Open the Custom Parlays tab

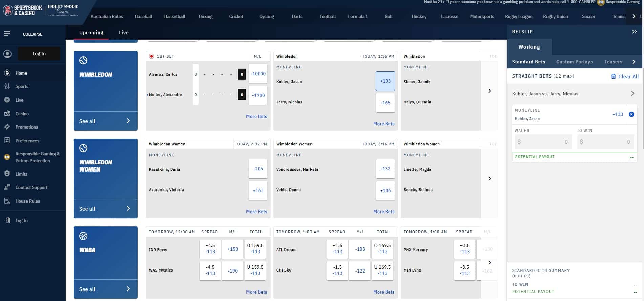574,62
